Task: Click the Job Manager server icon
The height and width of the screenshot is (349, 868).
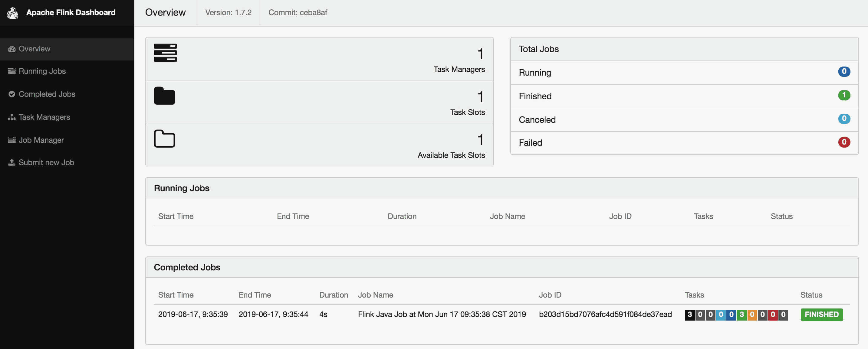Action: coord(12,140)
